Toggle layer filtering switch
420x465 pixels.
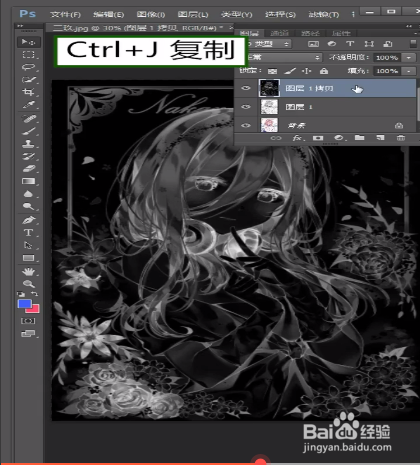pyautogui.click(x=413, y=44)
